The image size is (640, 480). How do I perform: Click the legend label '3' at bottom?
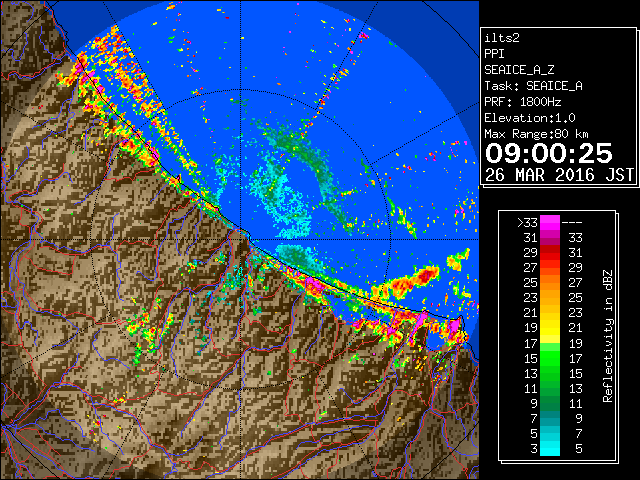[x=534, y=449]
